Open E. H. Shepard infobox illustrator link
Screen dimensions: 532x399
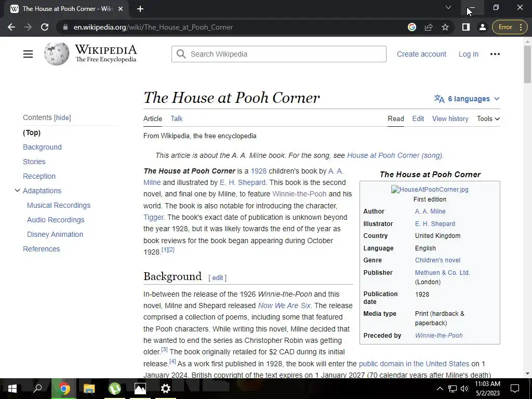click(435, 224)
